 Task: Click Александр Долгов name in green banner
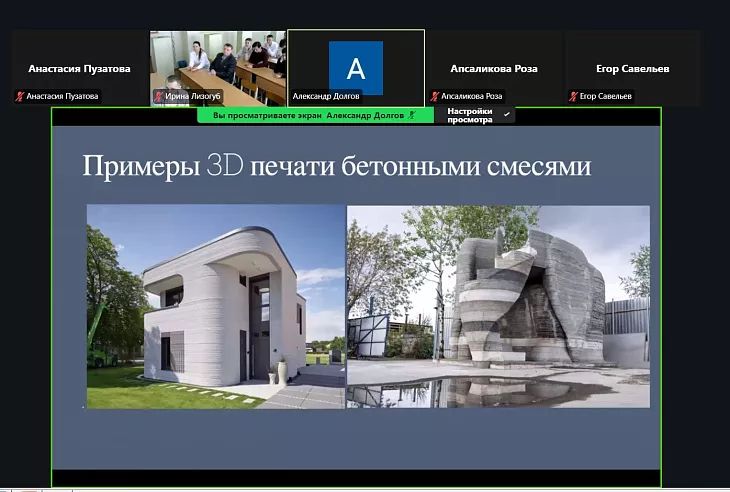pyautogui.click(x=365, y=115)
